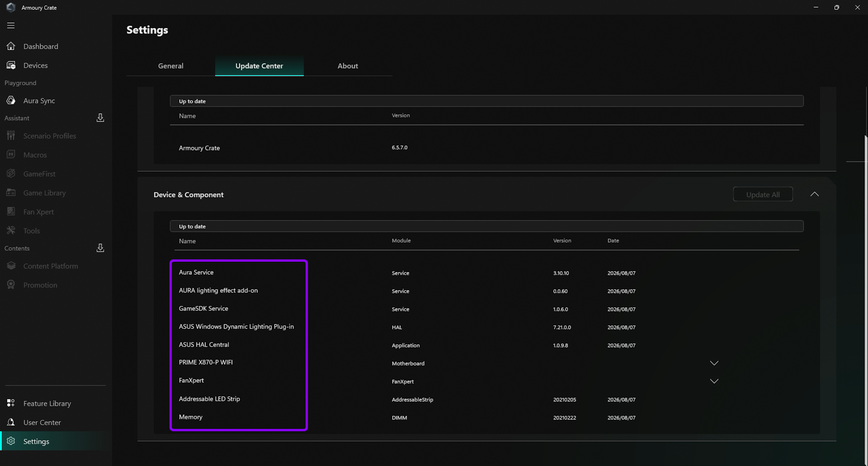Image resolution: width=868 pixels, height=466 pixels.
Task: Switch to the General tab
Action: click(171, 66)
